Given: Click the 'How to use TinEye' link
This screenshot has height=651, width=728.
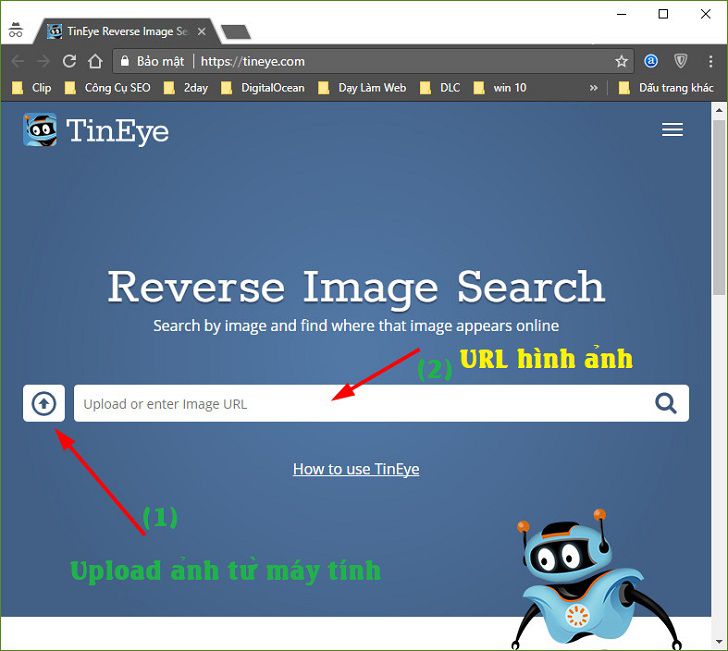Looking at the screenshot, I should 356,469.
